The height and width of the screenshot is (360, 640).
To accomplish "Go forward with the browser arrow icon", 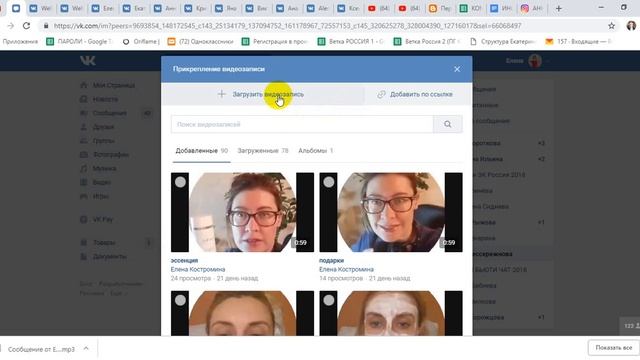I will (11, 26).
